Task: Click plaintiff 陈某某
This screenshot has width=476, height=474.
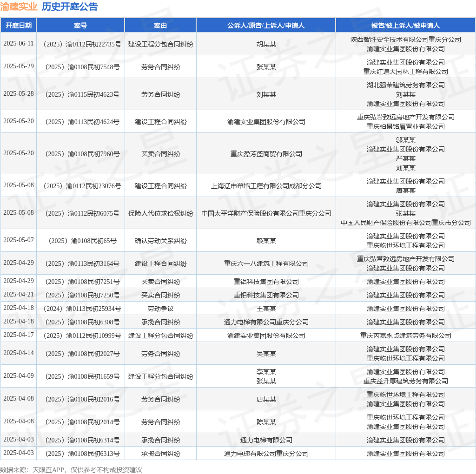Action: (266, 422)
